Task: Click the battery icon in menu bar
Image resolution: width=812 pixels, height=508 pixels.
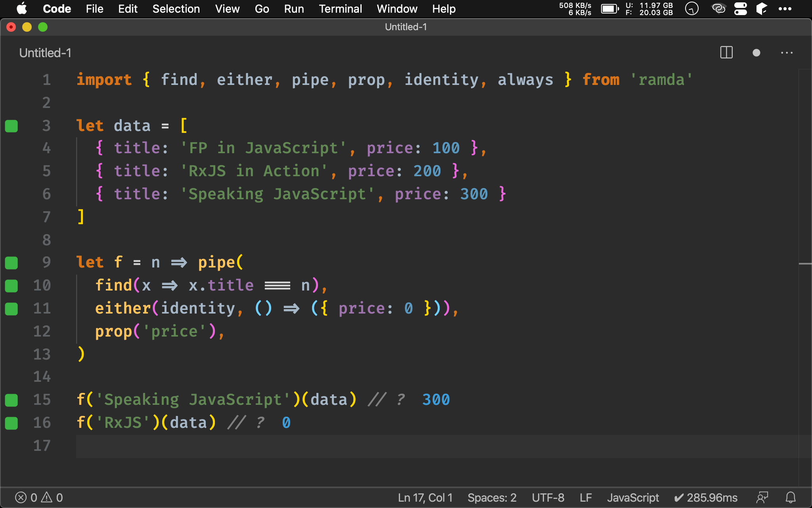Action: [x=610, y=9]
